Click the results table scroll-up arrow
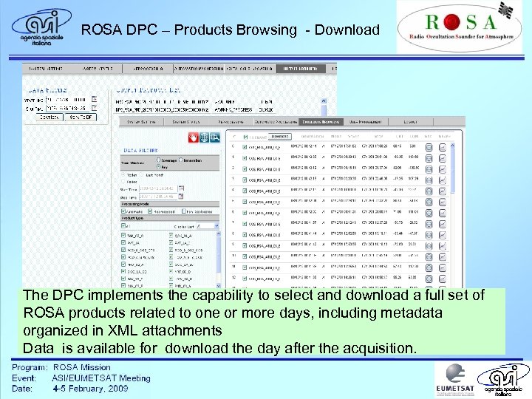 453,146
